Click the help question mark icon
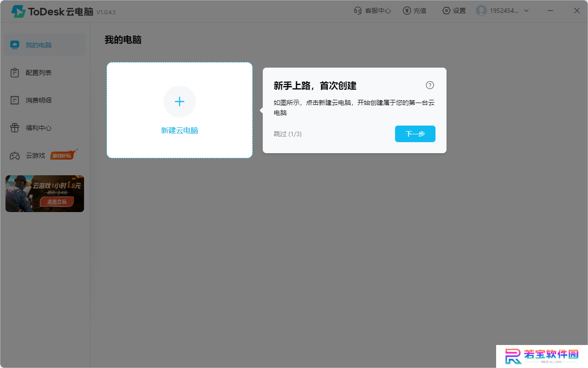This screenshot has width=588, height=368. point(430,85)
